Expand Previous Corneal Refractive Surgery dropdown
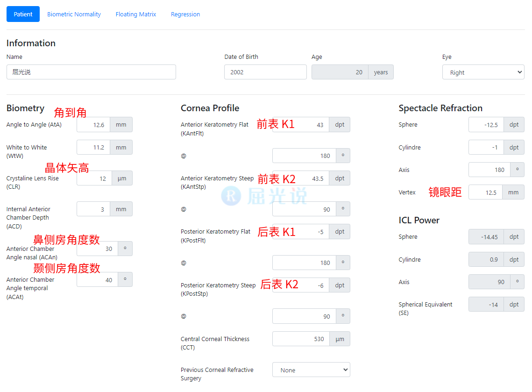This screenshot has width=532, height=392. [311, 370]
